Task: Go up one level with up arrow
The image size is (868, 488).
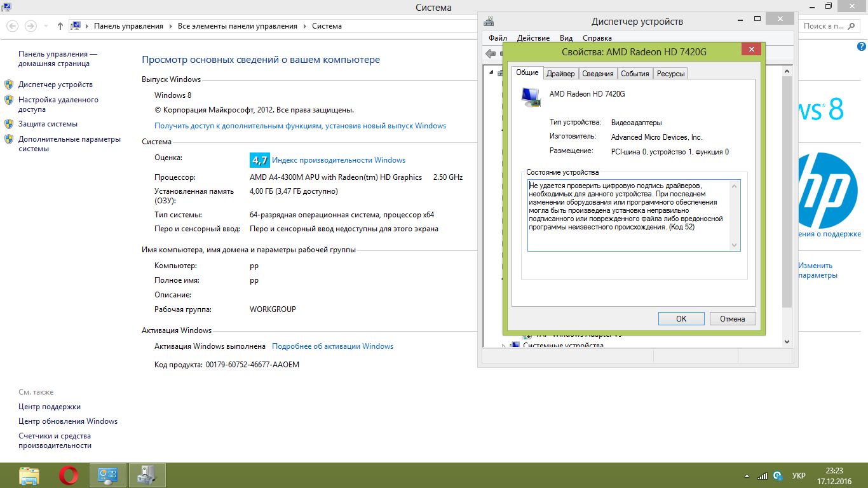Action: coord(60,26)
